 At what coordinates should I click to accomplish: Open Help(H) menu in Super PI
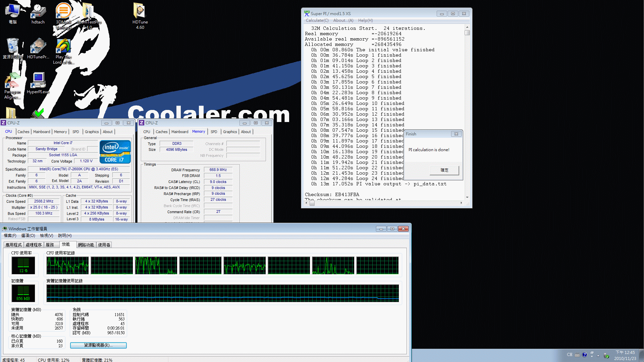(x=365, y=20)
